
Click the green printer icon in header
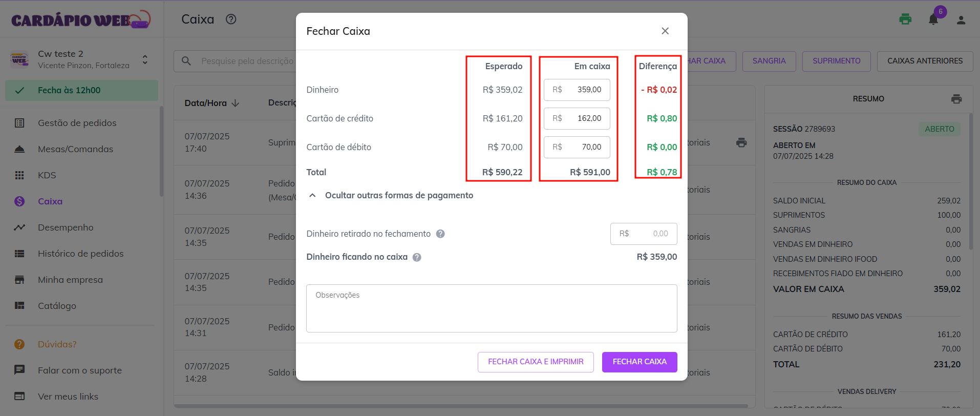coord(905,19)
